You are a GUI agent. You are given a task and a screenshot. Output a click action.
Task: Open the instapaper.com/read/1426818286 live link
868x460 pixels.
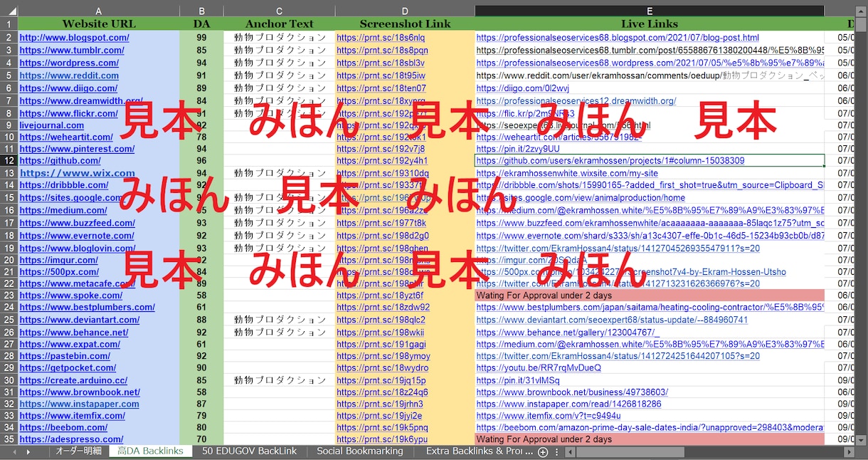point(568,404)
